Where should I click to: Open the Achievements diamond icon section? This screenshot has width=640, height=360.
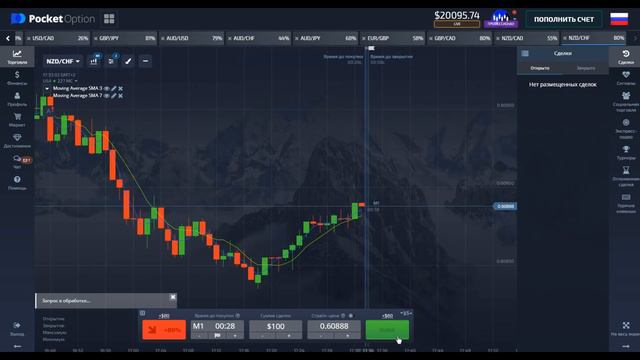(17, 141)
